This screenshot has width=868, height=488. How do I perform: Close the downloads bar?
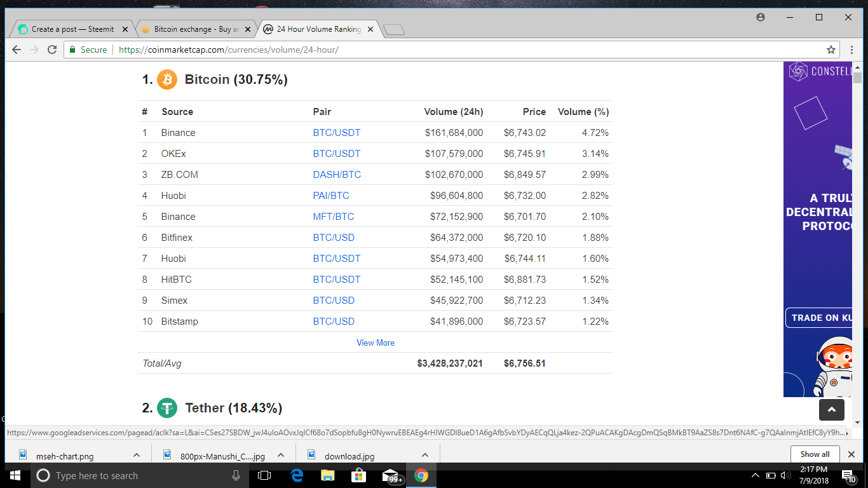851,454
